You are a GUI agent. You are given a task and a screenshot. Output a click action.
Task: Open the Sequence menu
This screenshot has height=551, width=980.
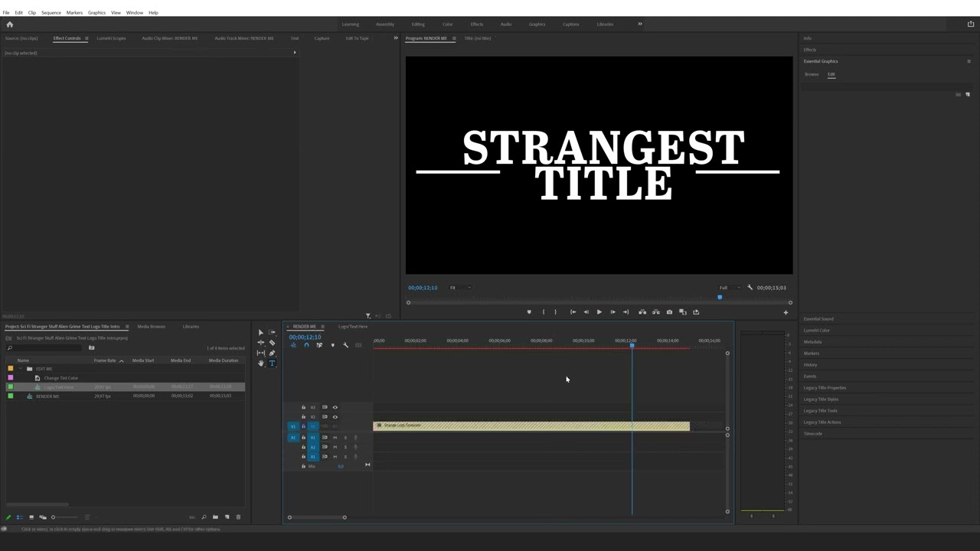click(x=51, y=13)
